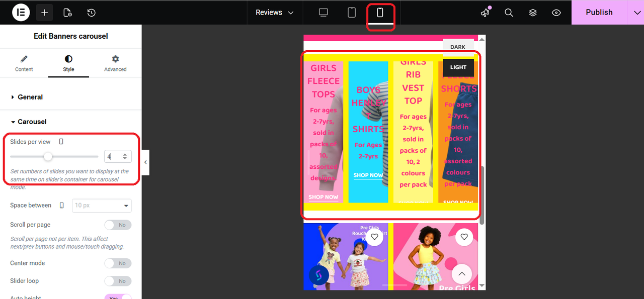Open the Reviews page dropdown

click(274, 13)
